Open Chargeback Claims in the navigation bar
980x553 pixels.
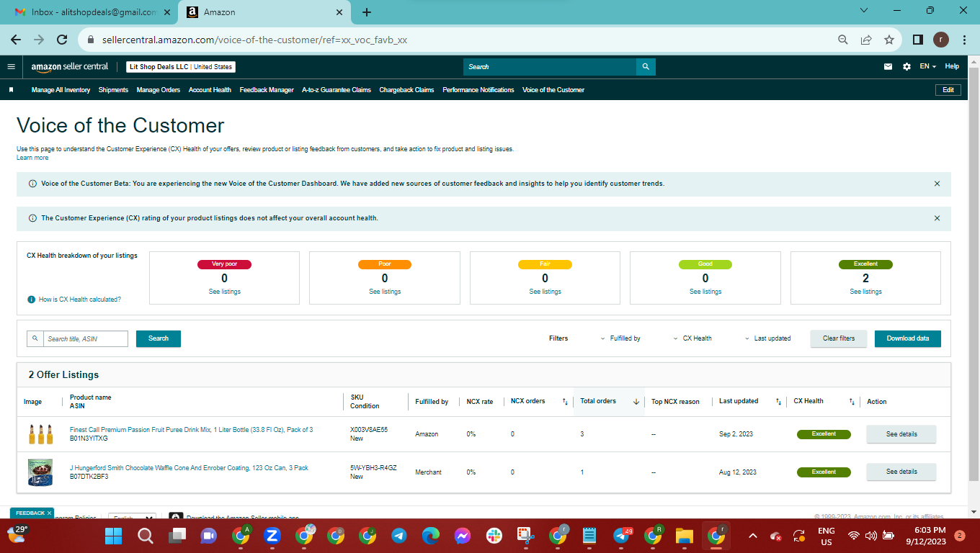pos(406,90)
